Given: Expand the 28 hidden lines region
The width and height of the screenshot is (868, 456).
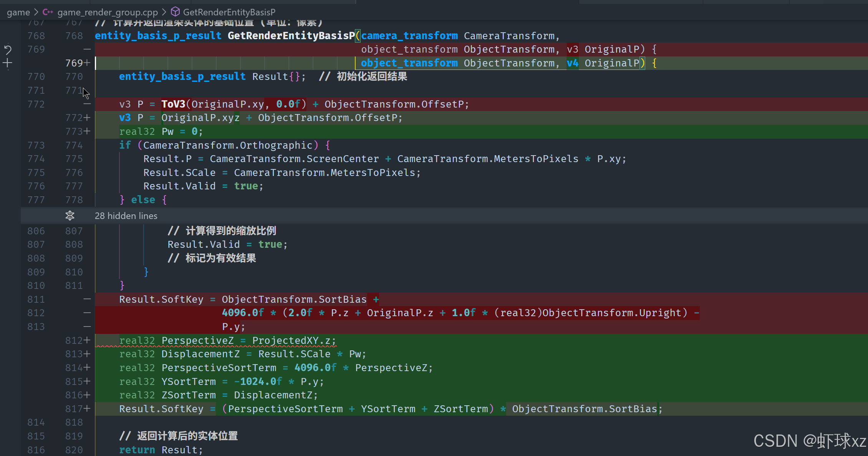Looking at the screenshot, I should tap(126, 216).
